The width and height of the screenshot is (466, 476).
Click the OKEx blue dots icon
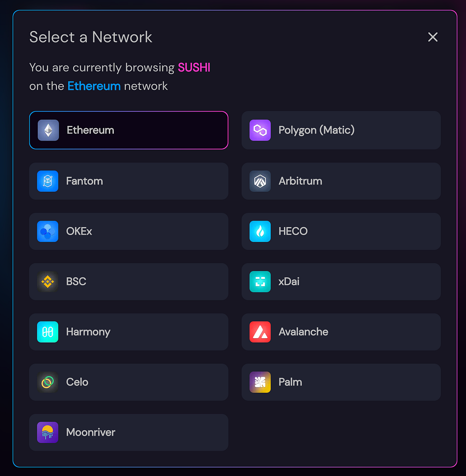(48, 231)
